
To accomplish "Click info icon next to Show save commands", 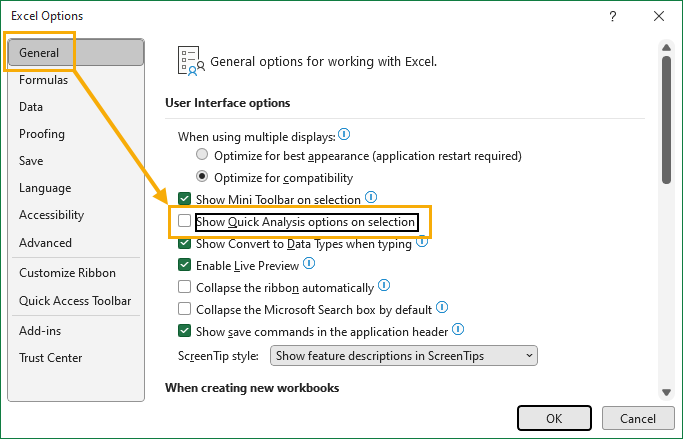I will (x=458, y=329).
